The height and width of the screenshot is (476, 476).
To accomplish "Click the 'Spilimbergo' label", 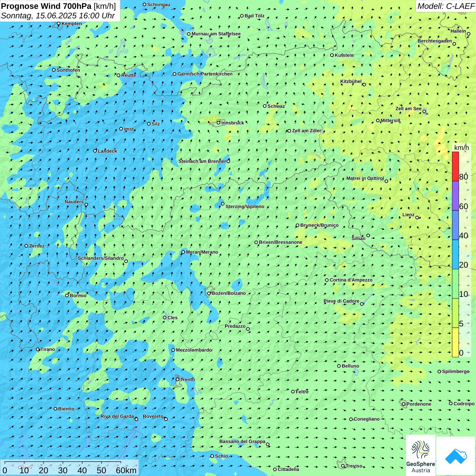I will (456, 371).
